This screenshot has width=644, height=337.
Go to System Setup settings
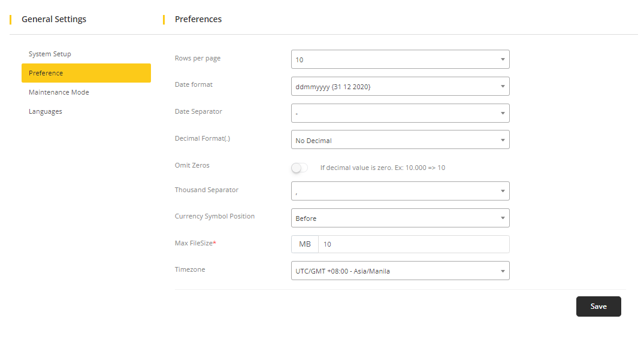[50, 54]
